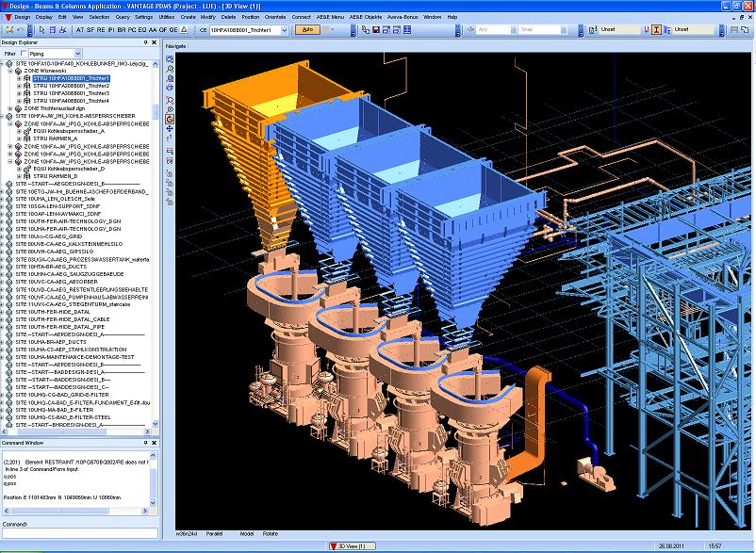
Task: Click the 3D View (1) taskbar button
Action: [x=353, y=545]
